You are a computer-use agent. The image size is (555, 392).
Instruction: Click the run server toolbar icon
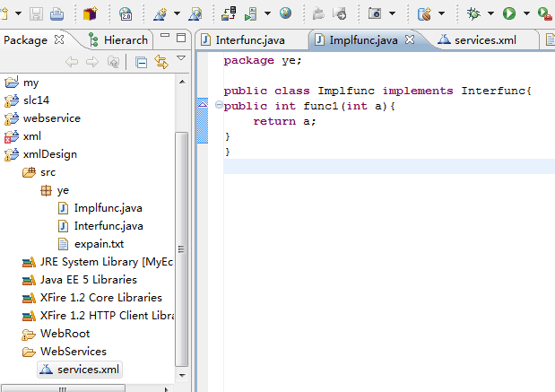(x=250, y=13)
